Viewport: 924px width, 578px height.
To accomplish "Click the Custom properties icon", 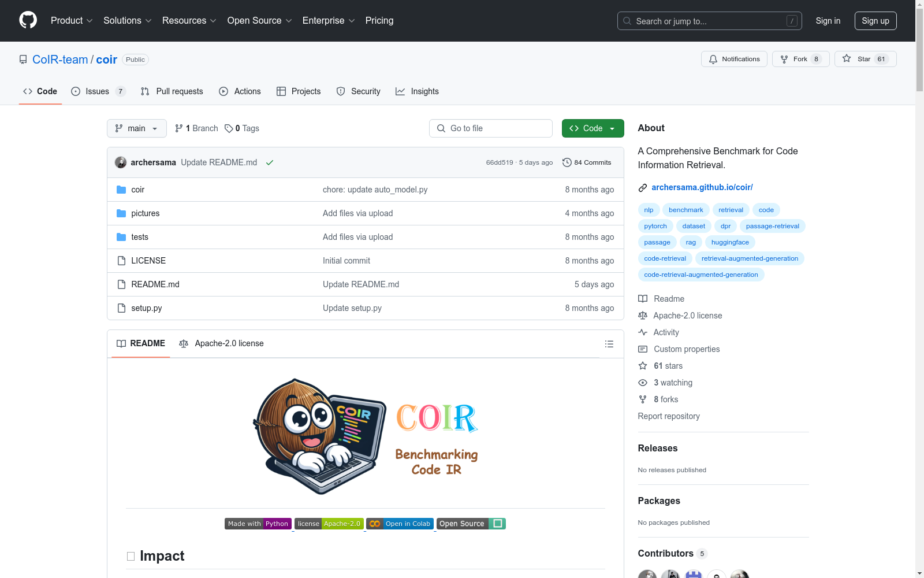I will tap(643, 349).
